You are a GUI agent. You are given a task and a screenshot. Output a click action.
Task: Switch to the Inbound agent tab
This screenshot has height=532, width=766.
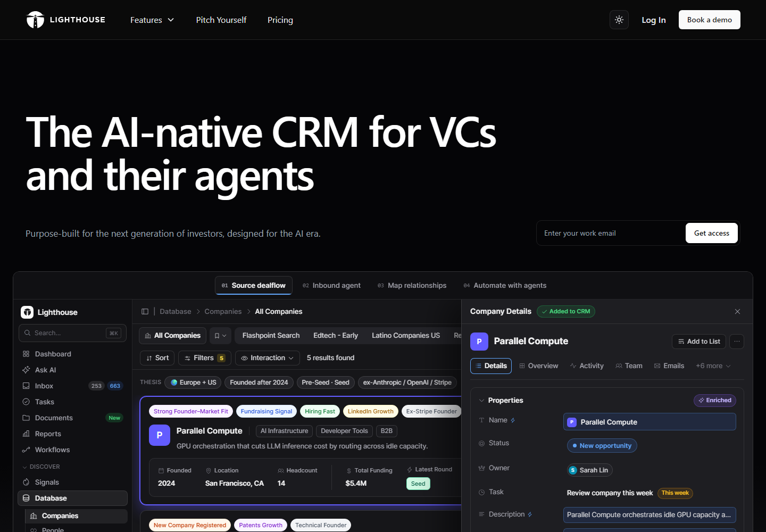[331, 286]
